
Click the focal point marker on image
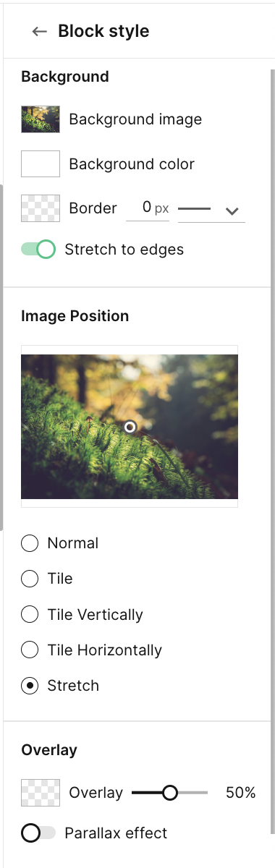click(130, 427)
